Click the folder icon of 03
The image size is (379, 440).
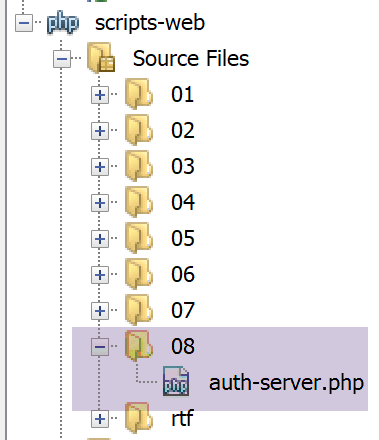139,166
